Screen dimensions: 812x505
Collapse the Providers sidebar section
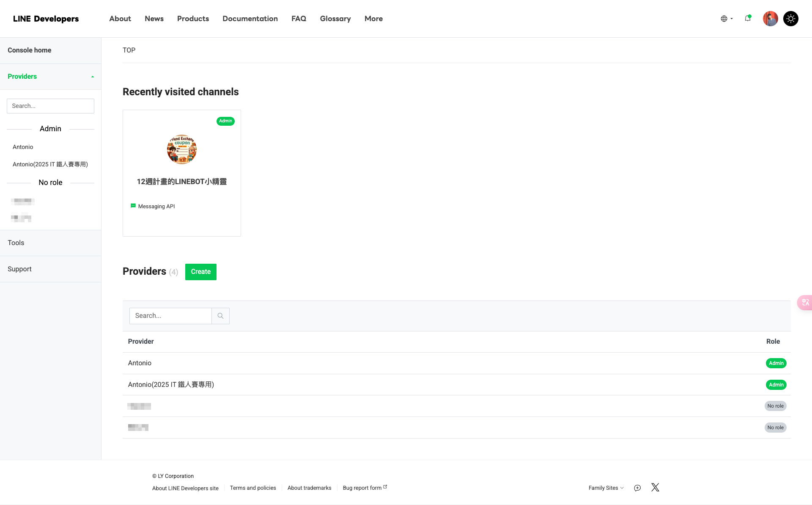50,77
